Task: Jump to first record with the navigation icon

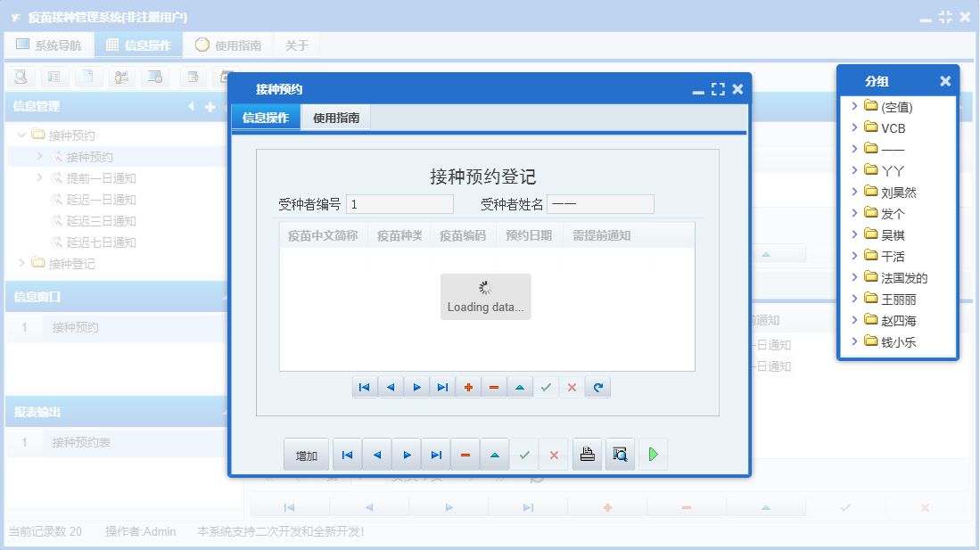Action: coord(364,387)
